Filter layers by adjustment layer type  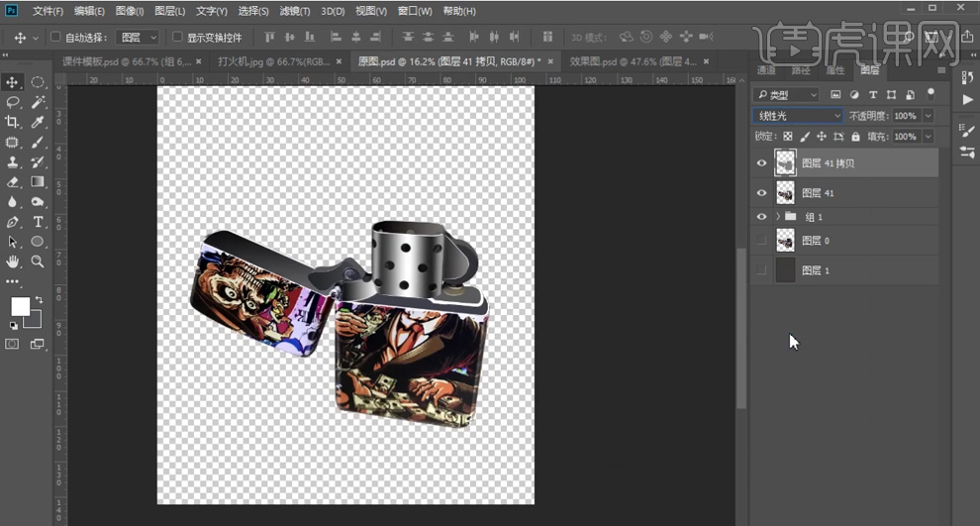[854, 94]
